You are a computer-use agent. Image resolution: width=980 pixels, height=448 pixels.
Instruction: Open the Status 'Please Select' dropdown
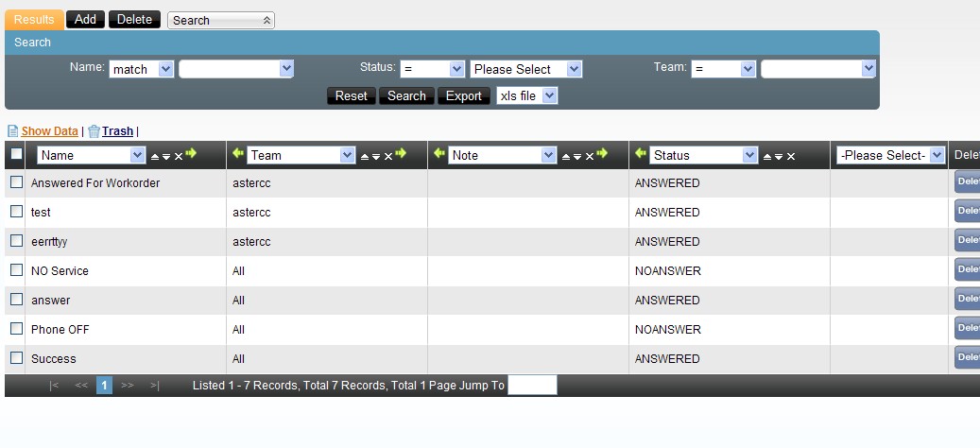click(x=525, y=69)
